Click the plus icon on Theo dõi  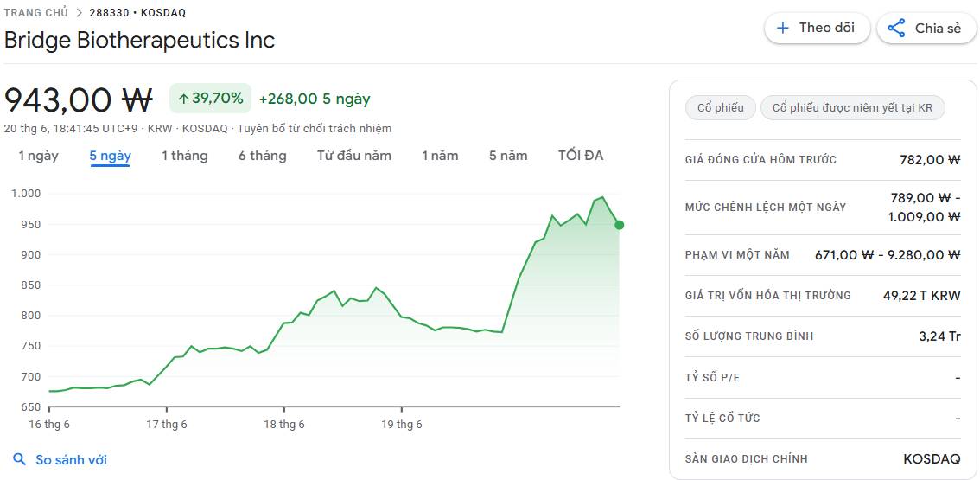[782, 29]
